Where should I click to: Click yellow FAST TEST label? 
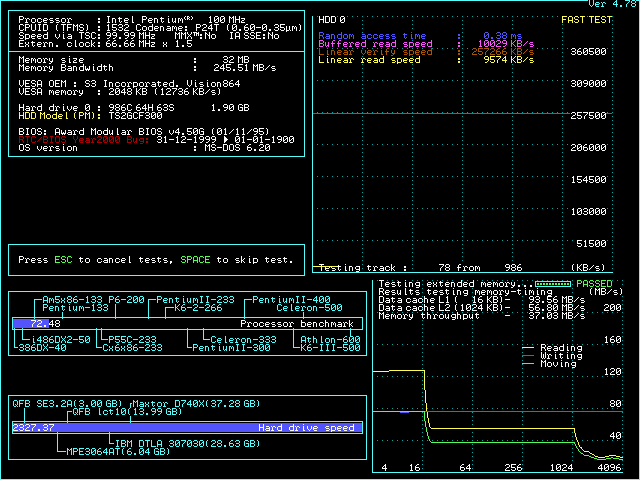point(587,20)
